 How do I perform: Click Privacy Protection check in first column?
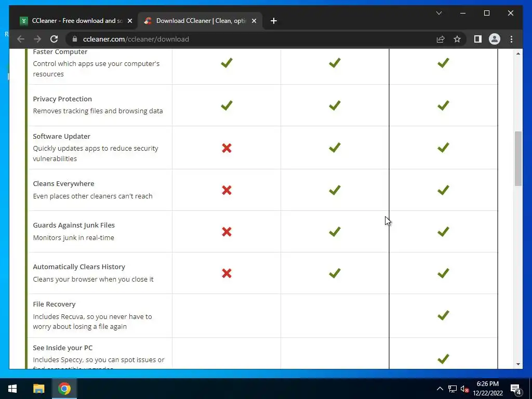pyautogui.click(x=227, y=105)
